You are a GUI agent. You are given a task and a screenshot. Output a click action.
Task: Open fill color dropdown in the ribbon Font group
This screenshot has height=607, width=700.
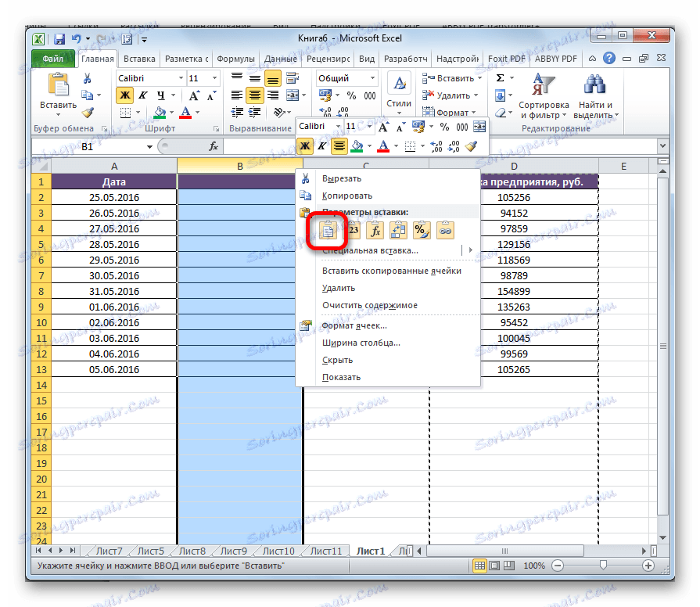pyautogui.click(x=172, y=113)
